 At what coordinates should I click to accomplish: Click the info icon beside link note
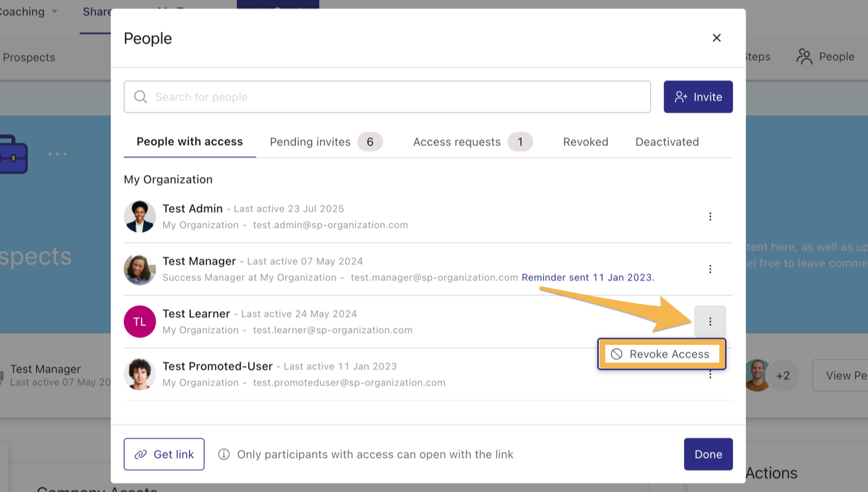pyautogui.click(x=224, y=454)
